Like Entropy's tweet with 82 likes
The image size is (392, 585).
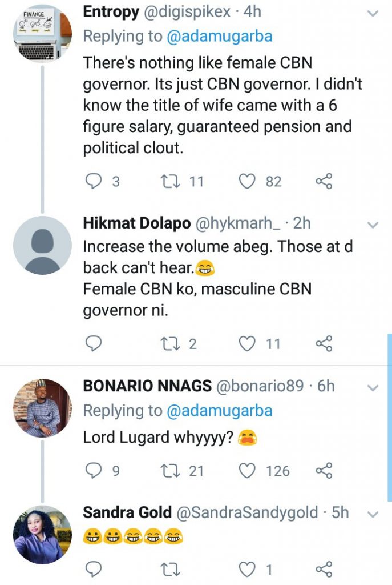246,182
